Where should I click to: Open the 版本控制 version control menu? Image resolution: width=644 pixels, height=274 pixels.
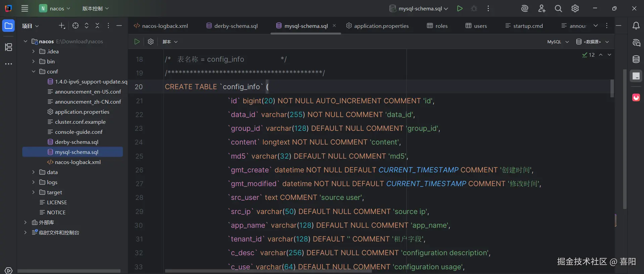click(x=96, y=8)
